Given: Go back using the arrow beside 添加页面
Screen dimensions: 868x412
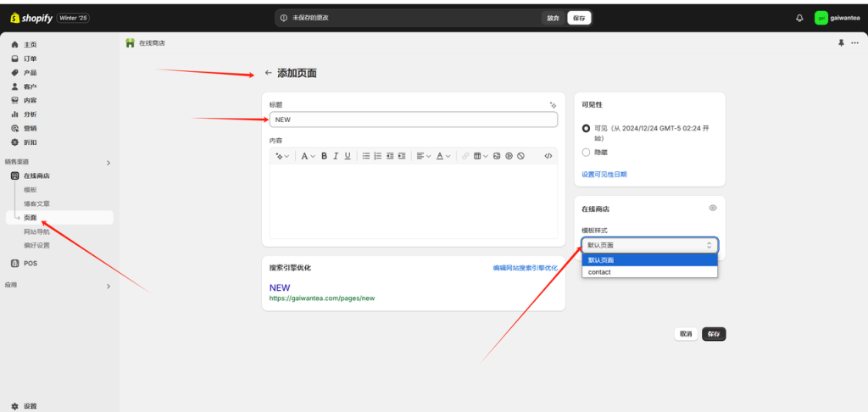Looking at the screenshot, I should 269,73.
